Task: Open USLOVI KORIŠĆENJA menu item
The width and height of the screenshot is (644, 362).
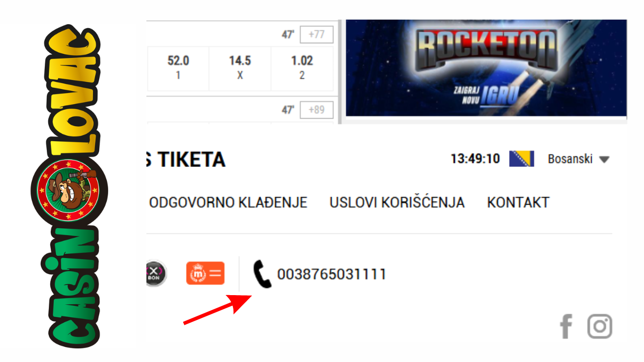Action: 397,203
